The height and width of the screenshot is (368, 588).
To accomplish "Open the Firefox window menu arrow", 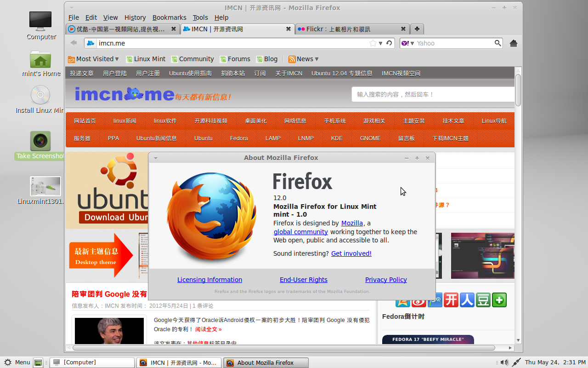I will (72, 8).
